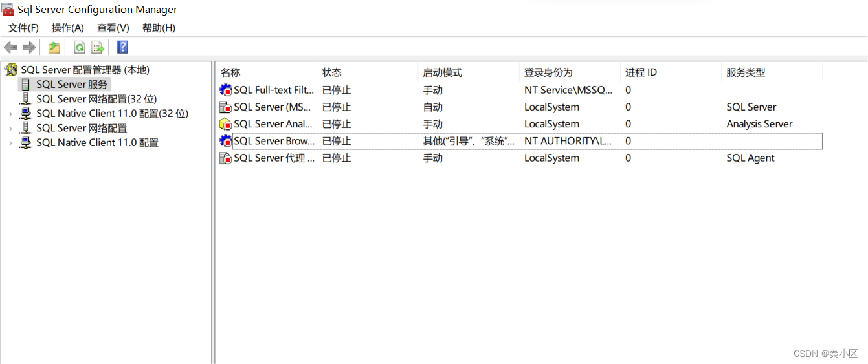Click the Back arrow toolbar icon
Image resolution: width=868 pixels, height=364 pixels.
(x=10, y=47)
